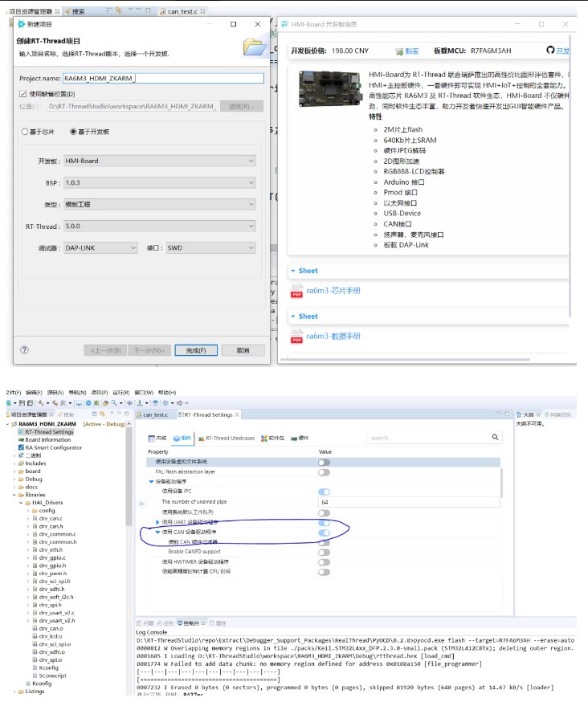588x702 pixels.
Task: Collapse the first Sheet section in info window
Action: click(x=293, y=271)
